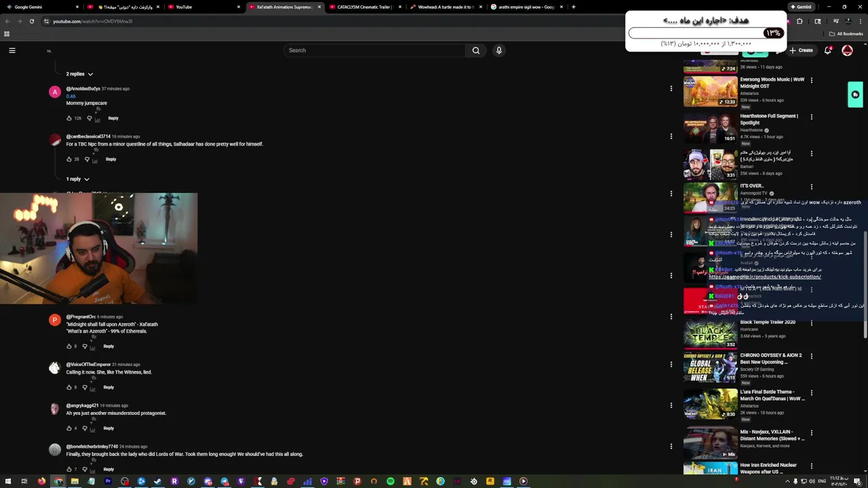Viewport: 868px width, 488px height.
Task: Open the YouTube account avatar menu
Action: [x=847, y=50]
